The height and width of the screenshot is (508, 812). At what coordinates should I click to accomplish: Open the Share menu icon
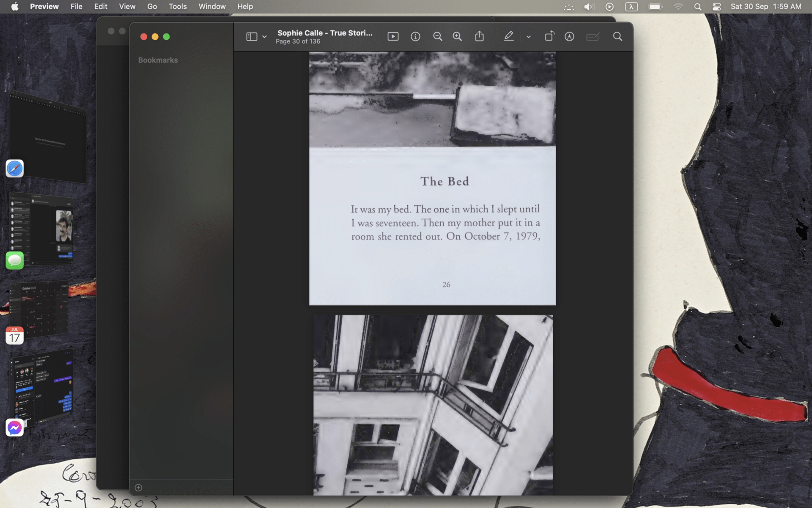479,36
